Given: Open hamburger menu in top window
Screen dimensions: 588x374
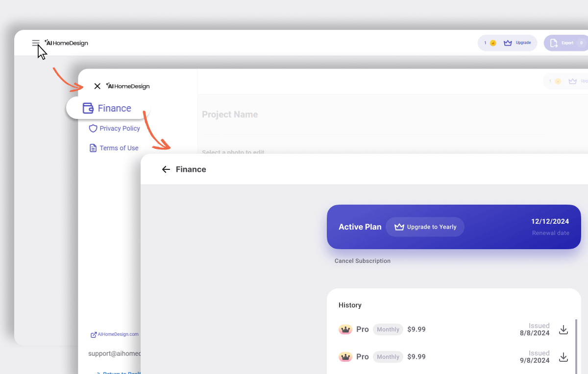Looking at the screenshot, I should tap(36, 43).
